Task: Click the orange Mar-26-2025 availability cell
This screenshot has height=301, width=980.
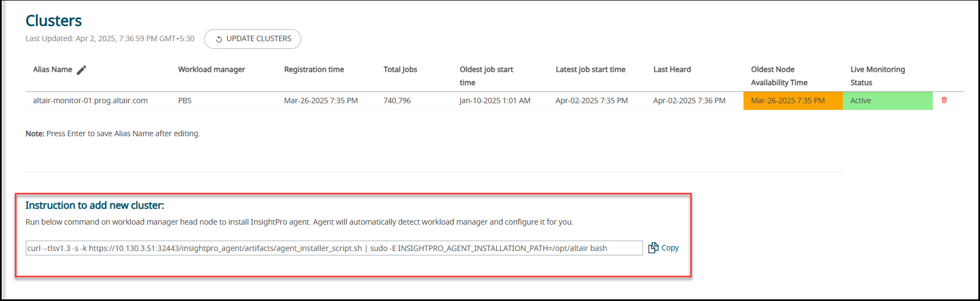Action: 792,101
